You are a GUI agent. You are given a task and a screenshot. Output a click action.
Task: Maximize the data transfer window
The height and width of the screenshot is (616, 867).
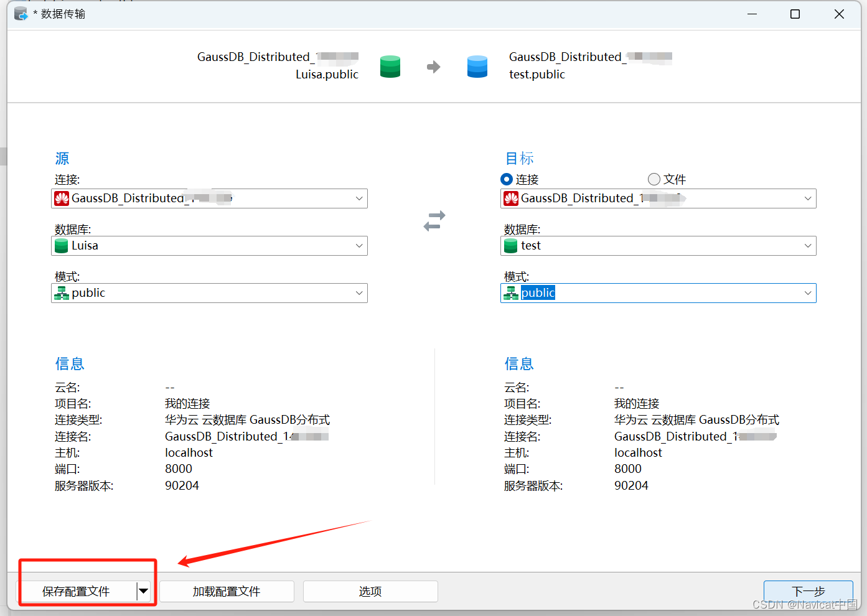[x=795, y=14]
